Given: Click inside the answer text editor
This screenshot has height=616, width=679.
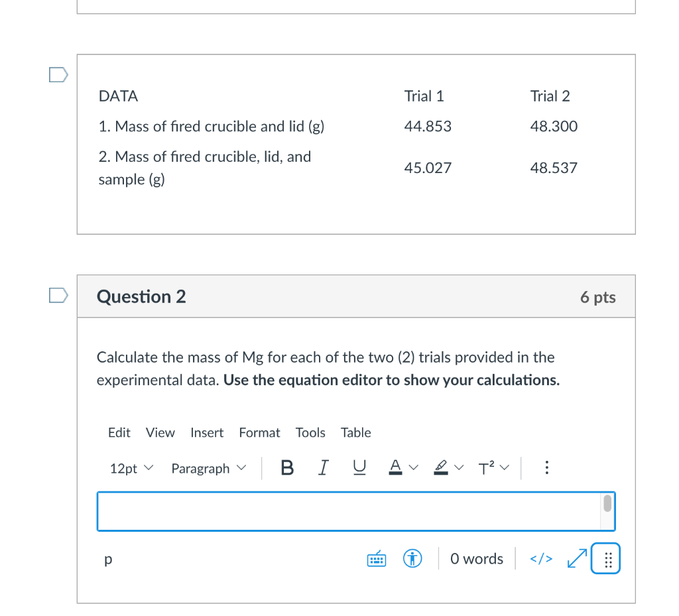Looking at the screenshot, I should (349, 511).
